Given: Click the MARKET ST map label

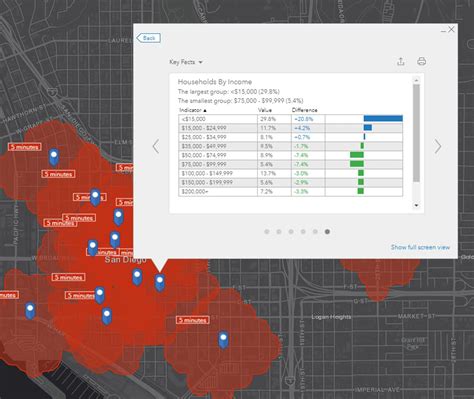Looking at the screenshot, I should pyautogui.click(x=416, y=316).
